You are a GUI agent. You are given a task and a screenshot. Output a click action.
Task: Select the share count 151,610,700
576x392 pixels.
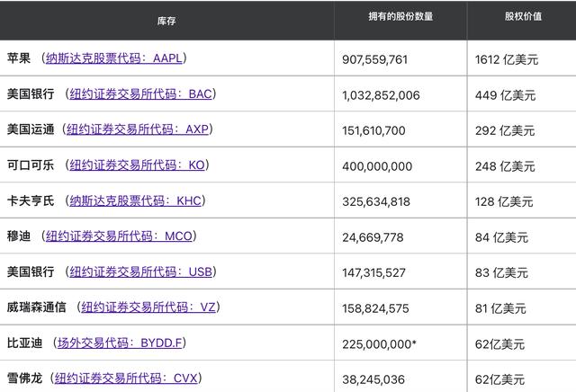click(373, 130)
